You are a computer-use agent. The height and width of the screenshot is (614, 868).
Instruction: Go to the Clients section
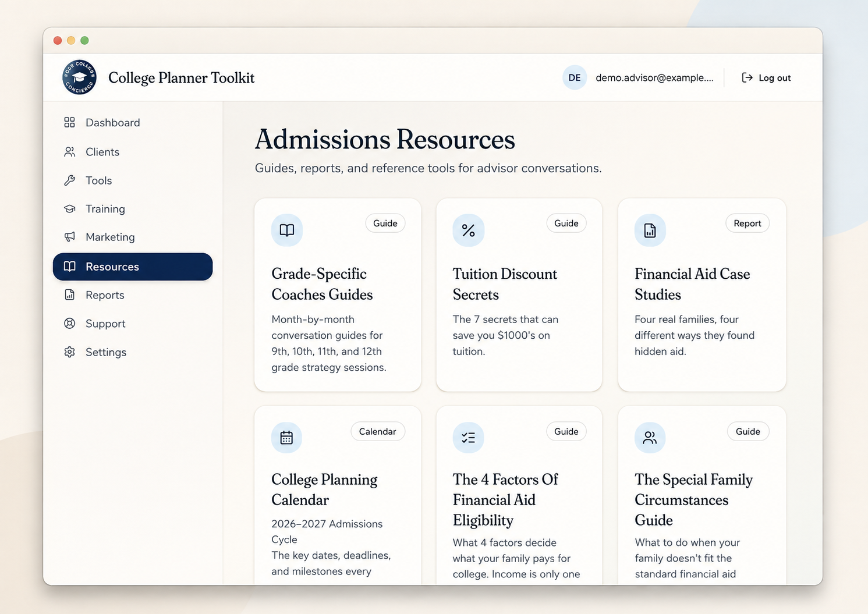click(x=133, y=152)
